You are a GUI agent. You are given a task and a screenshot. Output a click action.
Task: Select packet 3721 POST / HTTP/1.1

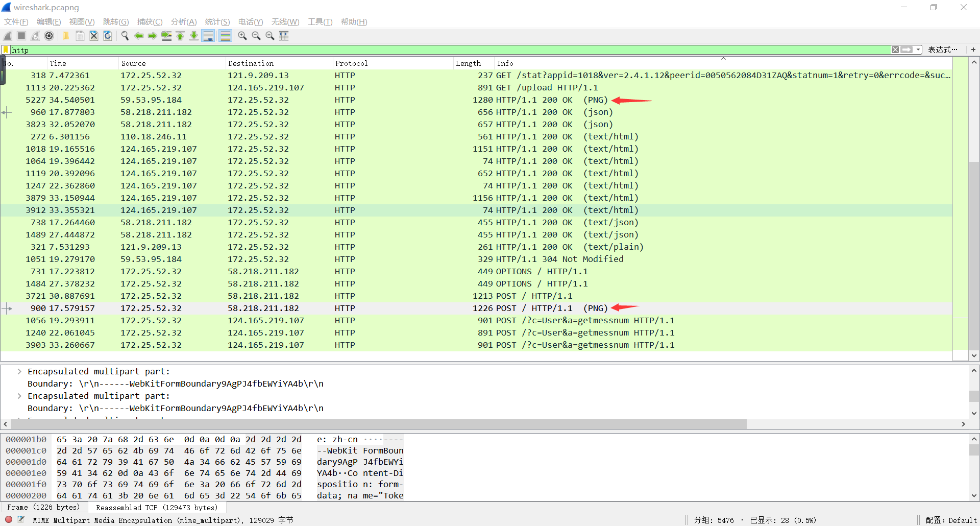[476, 296]
